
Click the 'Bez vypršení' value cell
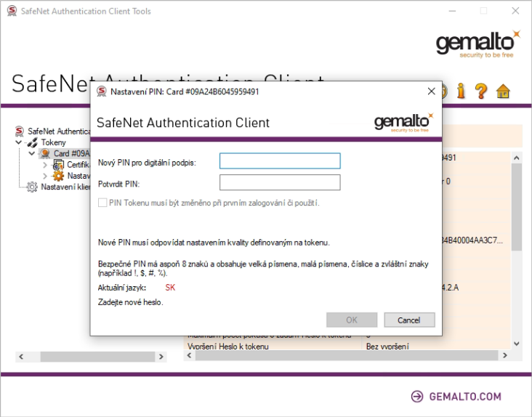pyautogui.click(x=387, y=346)
